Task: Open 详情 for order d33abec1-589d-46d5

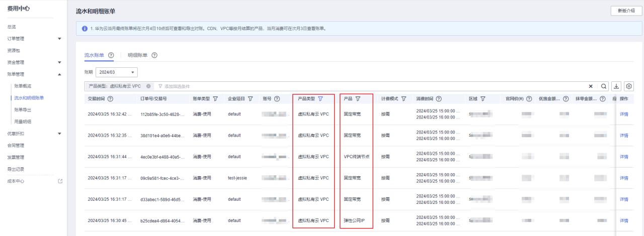Action: click(624, 199)
